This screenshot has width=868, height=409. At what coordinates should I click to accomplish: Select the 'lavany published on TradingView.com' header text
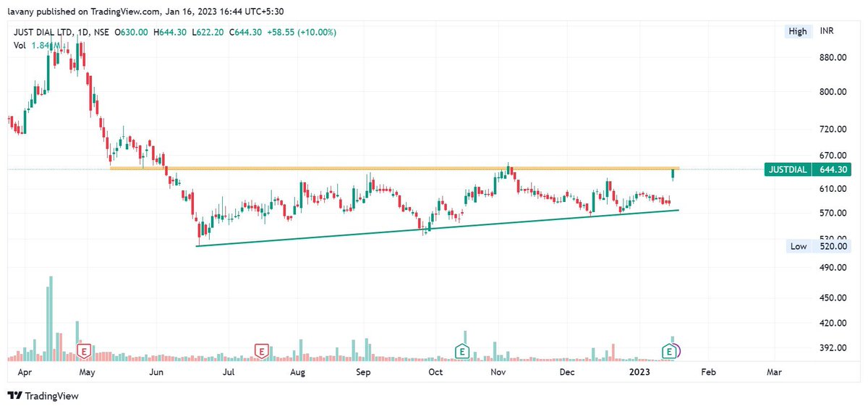86,11
